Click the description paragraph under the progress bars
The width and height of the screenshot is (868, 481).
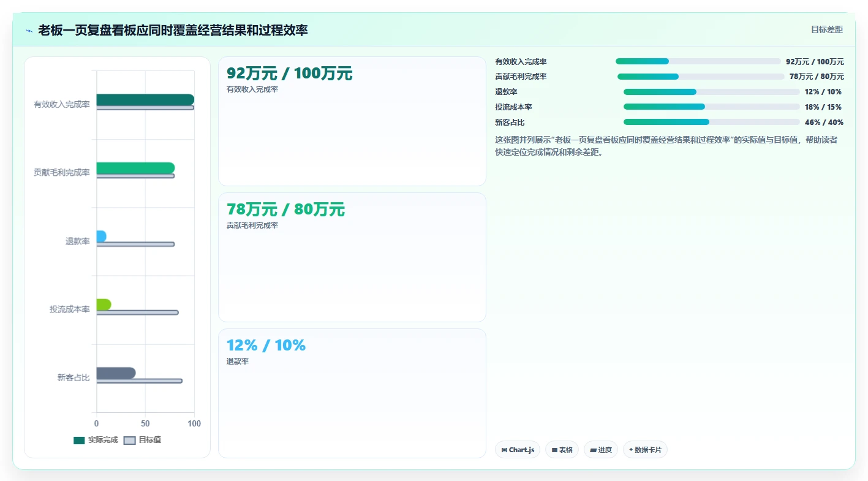[x=666, y=146]
